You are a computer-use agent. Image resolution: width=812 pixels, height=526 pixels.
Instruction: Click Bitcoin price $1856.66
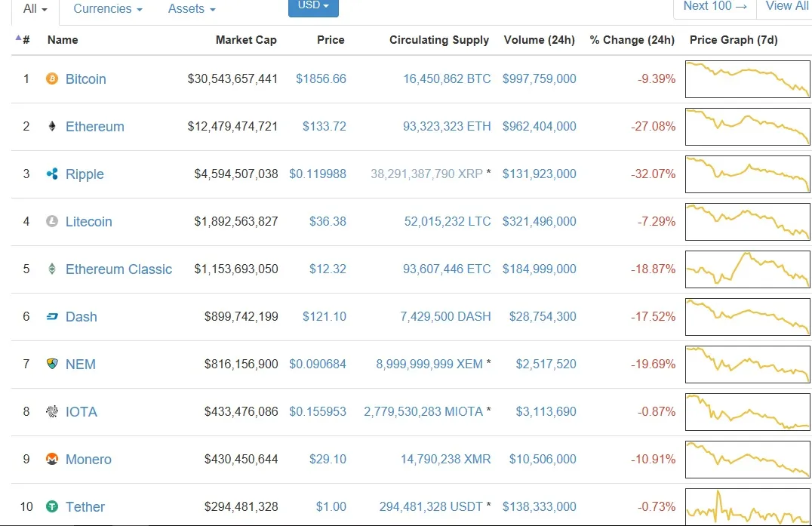tap(321, 78)
